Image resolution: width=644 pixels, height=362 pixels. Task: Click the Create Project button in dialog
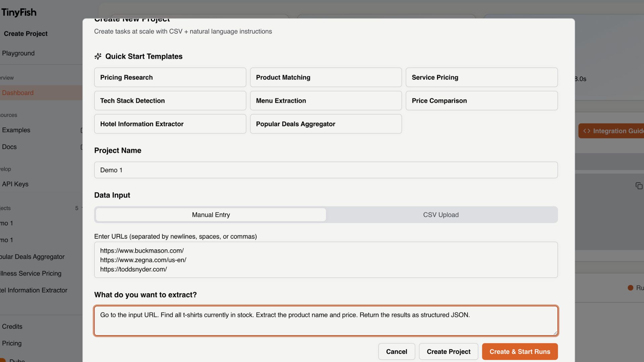pos(448,352)
